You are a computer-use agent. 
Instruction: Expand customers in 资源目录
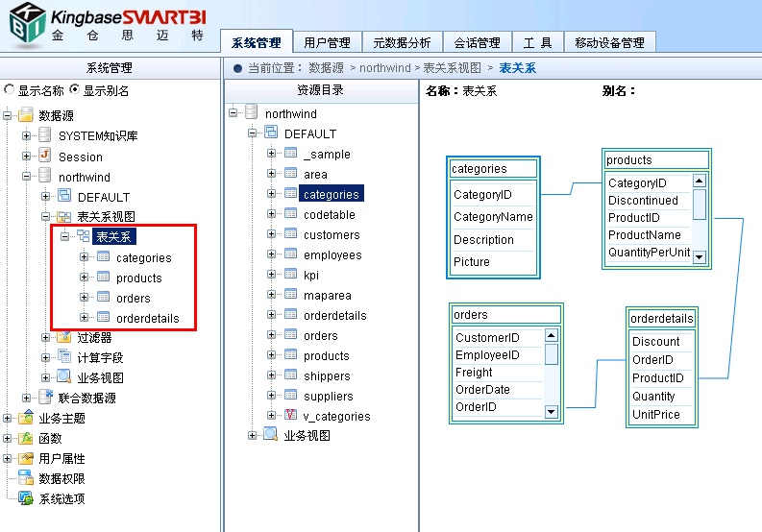271,233
